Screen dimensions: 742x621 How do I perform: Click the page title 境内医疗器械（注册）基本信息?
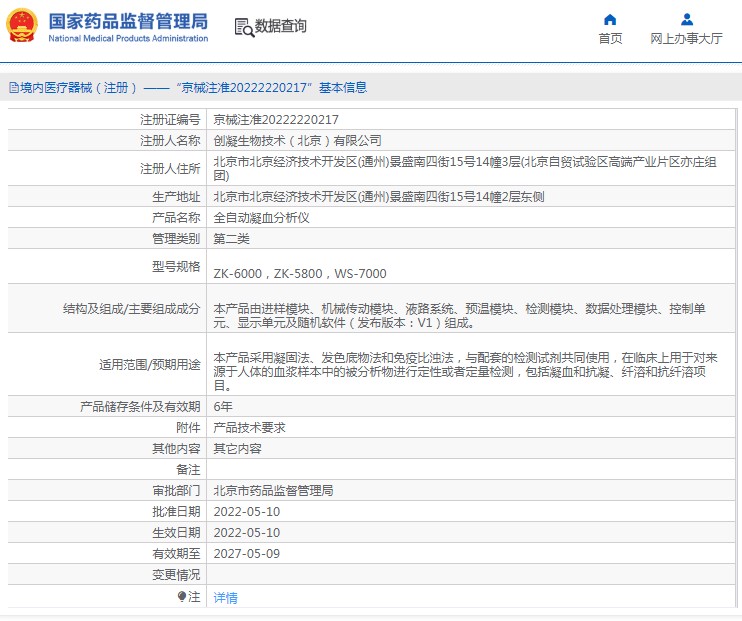pos(193,88)
